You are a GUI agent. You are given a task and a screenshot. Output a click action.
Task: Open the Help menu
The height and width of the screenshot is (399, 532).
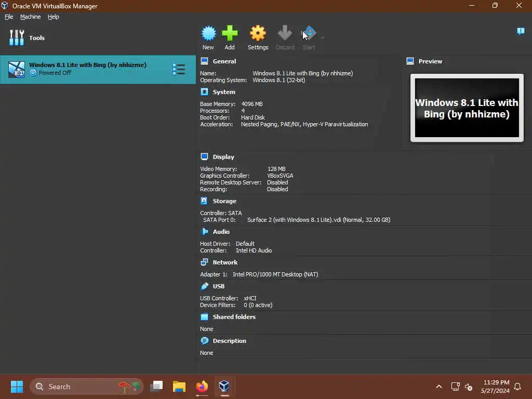pyautogui.click(x=54, y=17)
